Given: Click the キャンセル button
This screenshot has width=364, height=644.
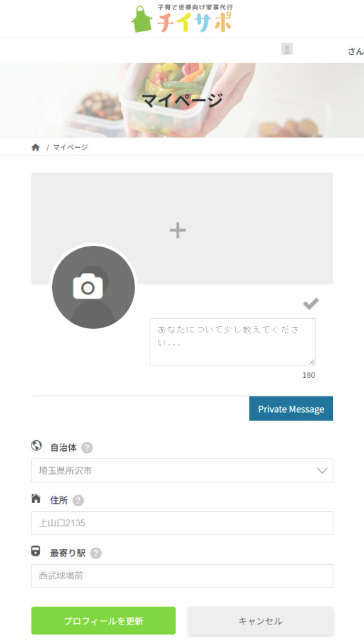Looking at the screenshot, I should click(261, 621).
